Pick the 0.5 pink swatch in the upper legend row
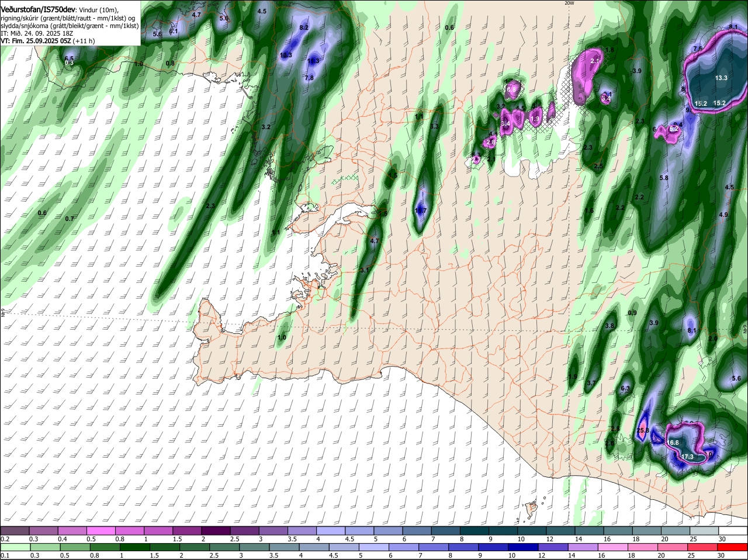Screen dimensions: 748x560 101,530
